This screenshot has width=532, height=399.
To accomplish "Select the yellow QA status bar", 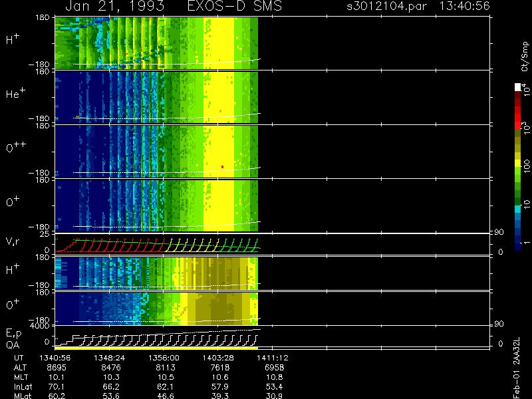I will pos(156,348).
